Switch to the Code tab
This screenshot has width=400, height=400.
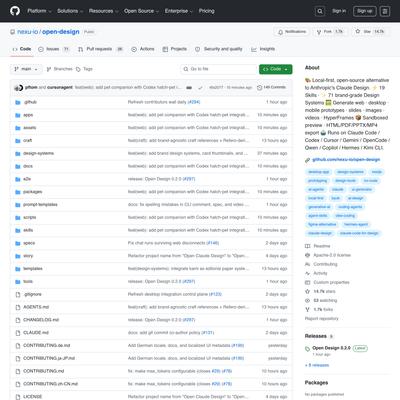point(22,49)
